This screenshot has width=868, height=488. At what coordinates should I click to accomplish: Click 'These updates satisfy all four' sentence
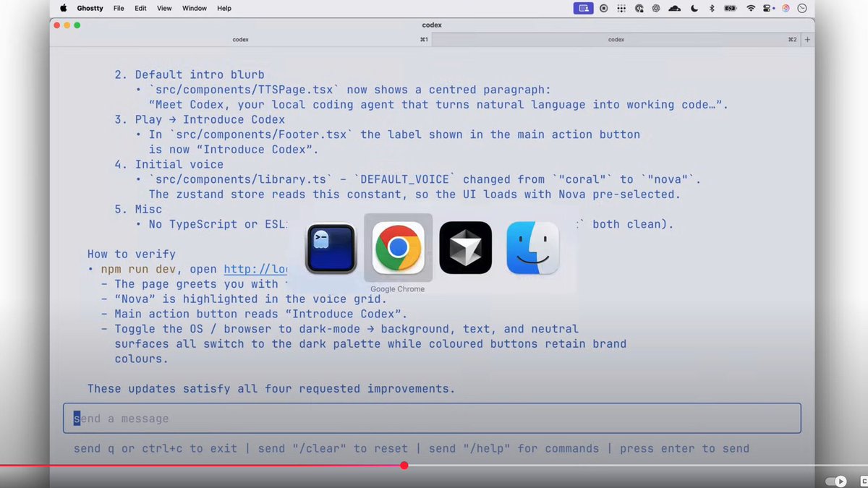(x=271, y=388)
